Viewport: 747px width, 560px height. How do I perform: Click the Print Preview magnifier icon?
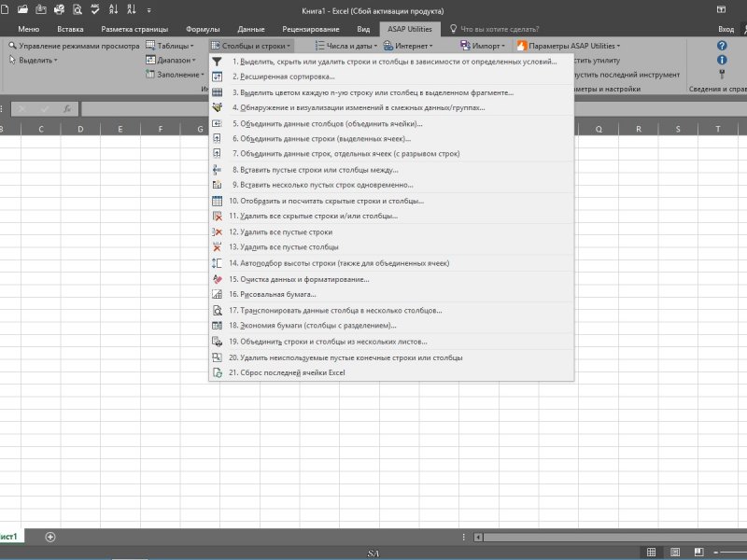tap(78, 9)
